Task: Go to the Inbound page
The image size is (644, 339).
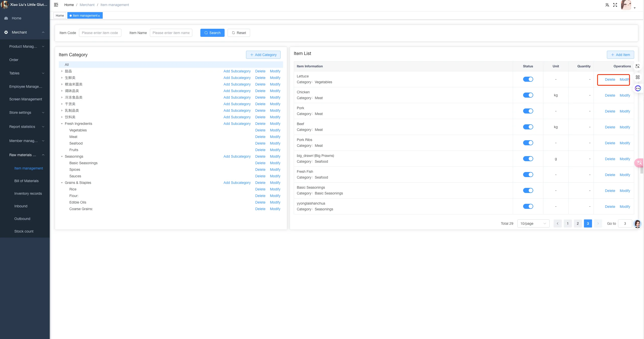Action: click(21, 206)
